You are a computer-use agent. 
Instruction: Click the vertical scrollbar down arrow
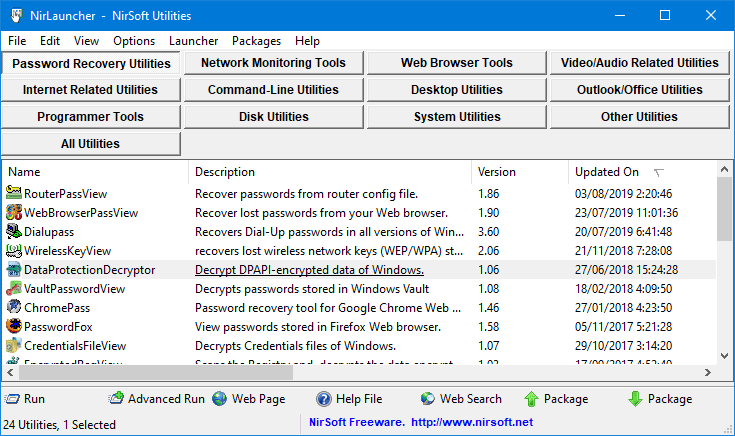pos(724,356)
